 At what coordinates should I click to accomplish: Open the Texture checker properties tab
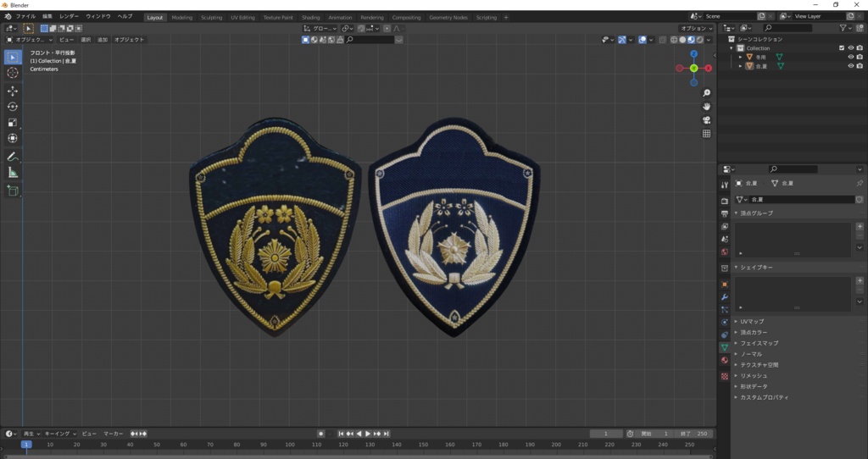[x=724, y=376]
